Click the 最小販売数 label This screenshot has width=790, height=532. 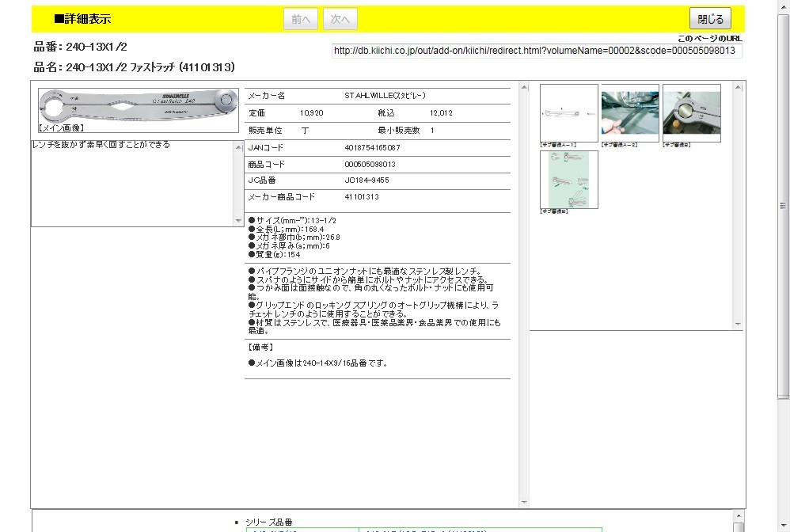[x=399, y=130]
